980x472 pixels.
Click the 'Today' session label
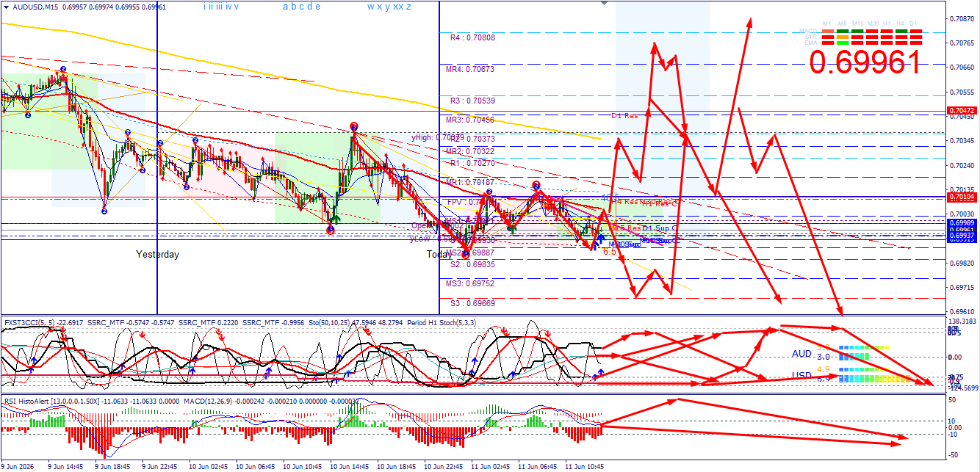click(439, 255)
